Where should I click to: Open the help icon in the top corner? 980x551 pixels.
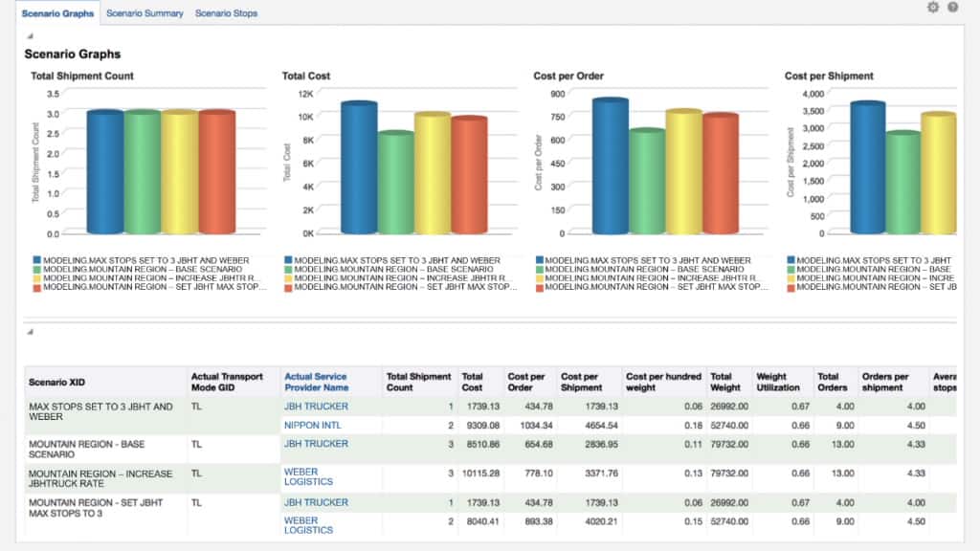(x=955, y=8)
